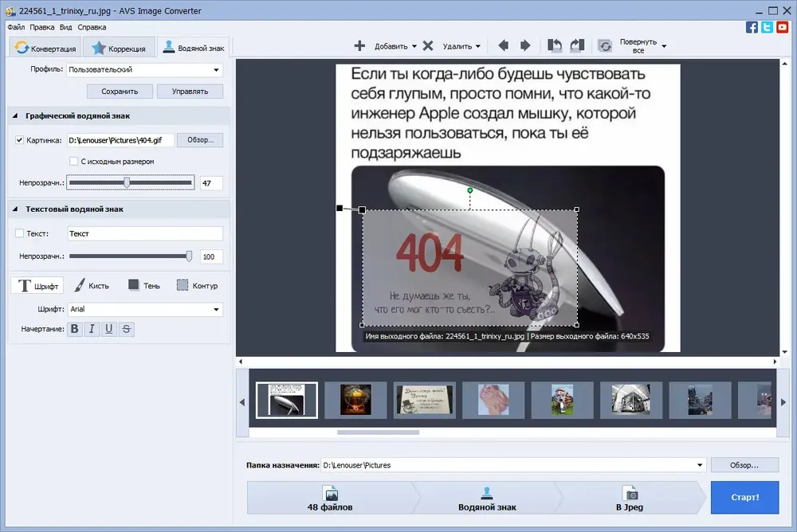This screenshot has height=532, width=797.
Task: Go to previous image with left arrow
Action: point(503,45)
